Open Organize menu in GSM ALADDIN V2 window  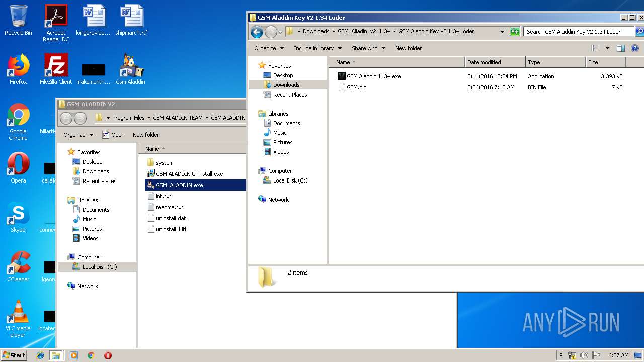78,135
